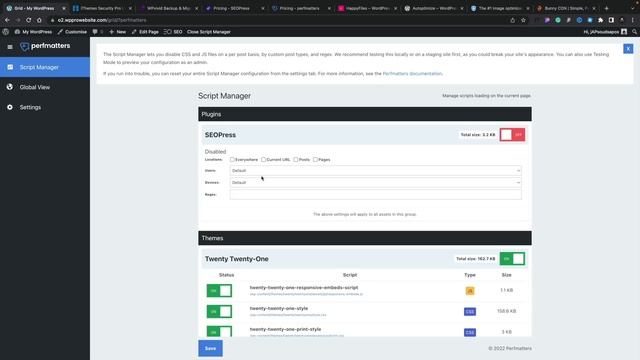Open the user account greeting menu
The height and width of the screenshot is (360, 640).
605,32
